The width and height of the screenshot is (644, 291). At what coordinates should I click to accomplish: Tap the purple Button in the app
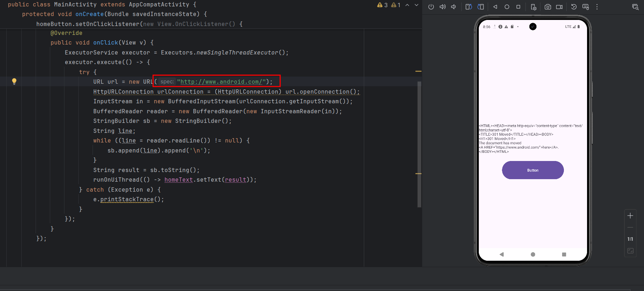533,170
